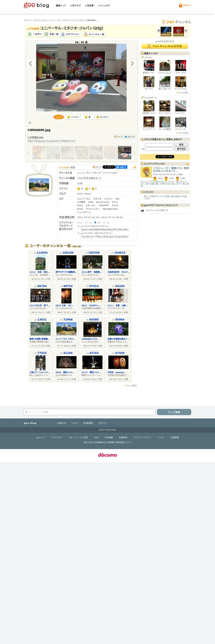Viewport: 215px width, 644px height.
Task: Open the お知らせ footer link
Action: coord(62,423)
